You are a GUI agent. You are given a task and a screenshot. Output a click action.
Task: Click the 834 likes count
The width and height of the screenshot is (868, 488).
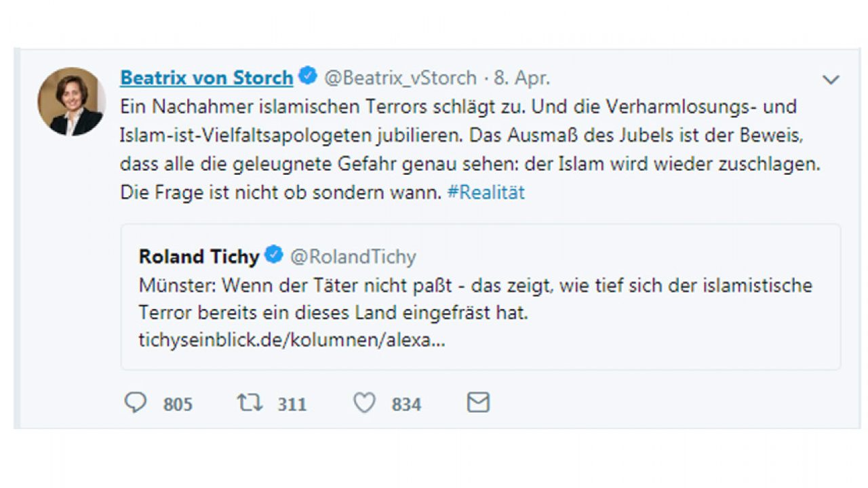[x=406, y=405]
